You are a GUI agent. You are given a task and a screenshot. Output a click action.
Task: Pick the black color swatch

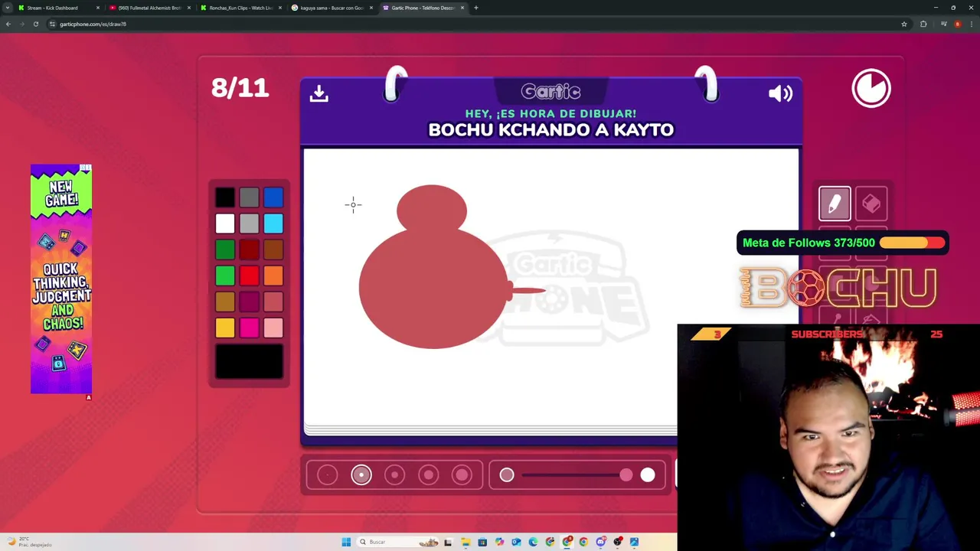225,198
